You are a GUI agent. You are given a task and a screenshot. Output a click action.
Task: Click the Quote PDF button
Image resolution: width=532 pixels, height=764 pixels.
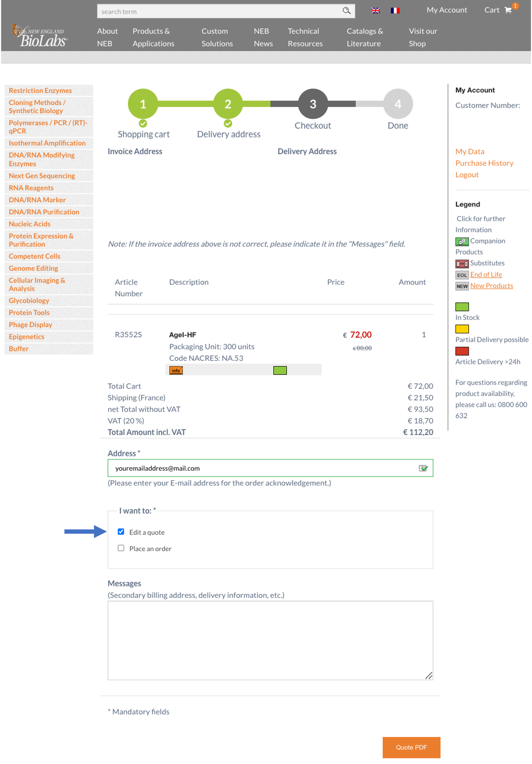point(411,747)
